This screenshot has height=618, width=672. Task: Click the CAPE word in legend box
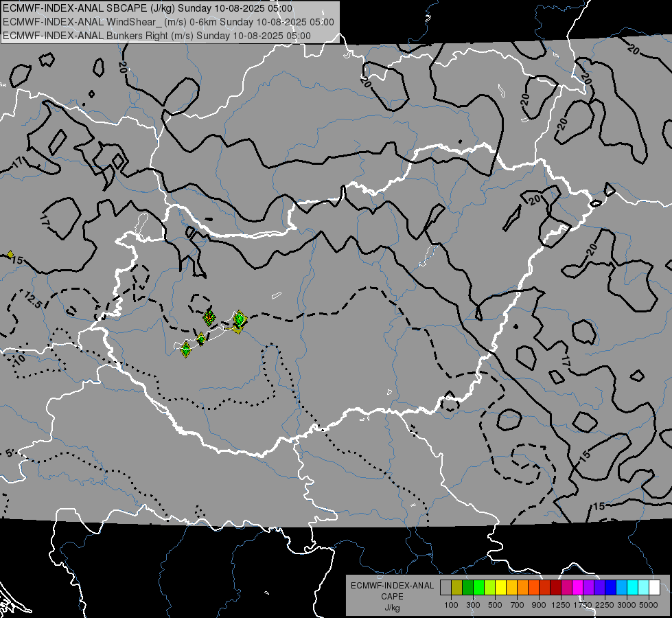(x=392, y=597)
